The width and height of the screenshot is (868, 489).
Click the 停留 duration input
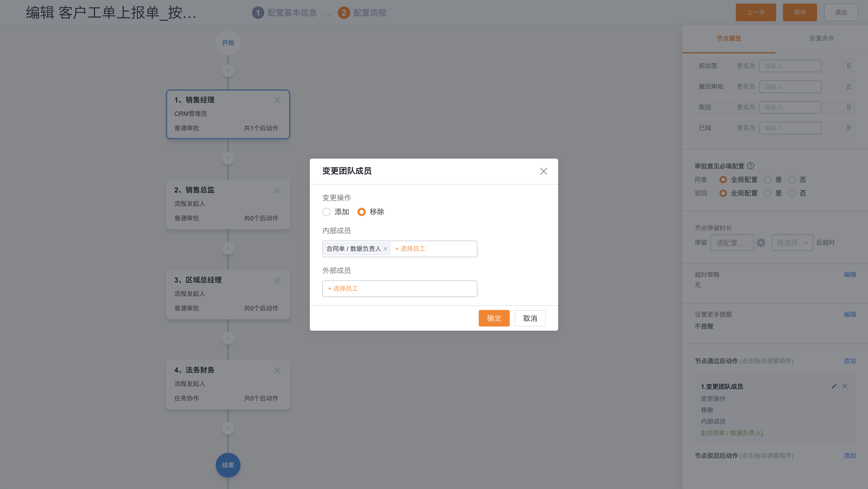732,243
